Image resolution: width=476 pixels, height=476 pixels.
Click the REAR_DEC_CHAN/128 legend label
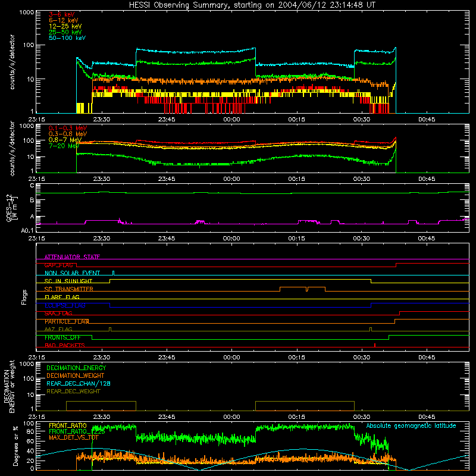point(79,383)
